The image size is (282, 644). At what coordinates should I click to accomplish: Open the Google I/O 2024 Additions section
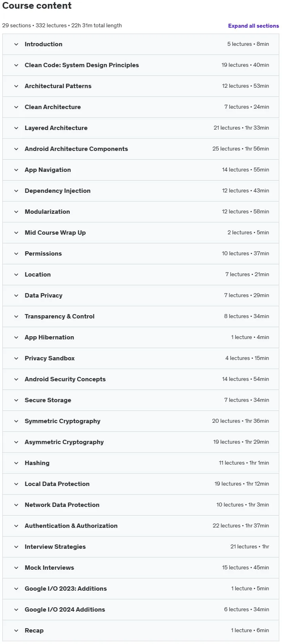(x=141, y=610)
